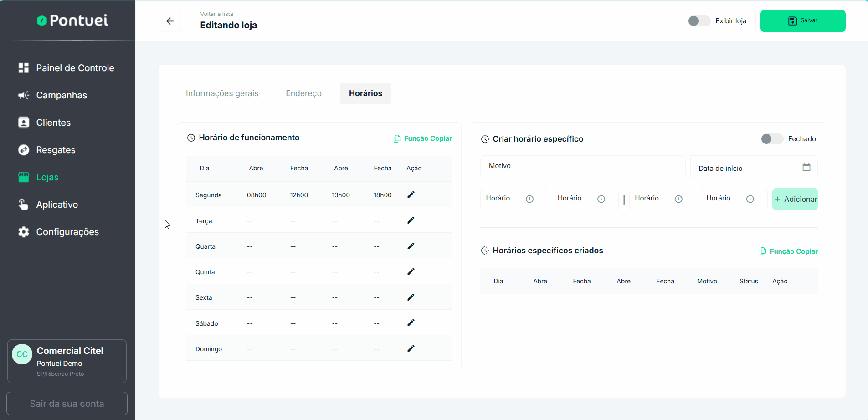Viewport: 868px width, 420px height.
Task: Click the edit pencil in Domingo row
Action: click(411, 348)
